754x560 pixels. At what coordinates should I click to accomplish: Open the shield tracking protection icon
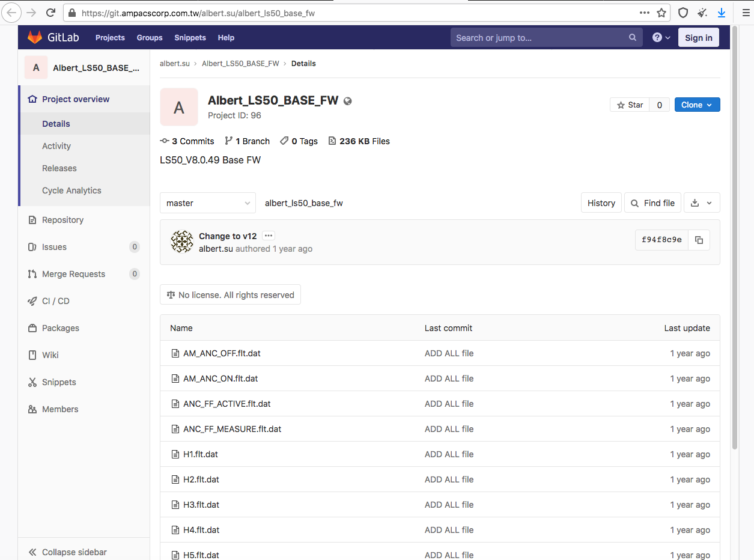(x=683, y=13)
